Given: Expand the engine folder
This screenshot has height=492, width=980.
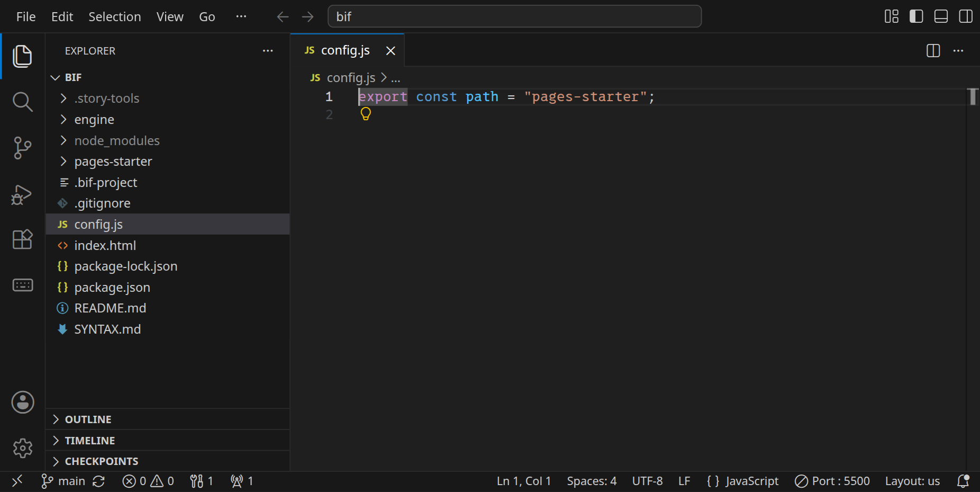Looking at the screenshot, I should [168, 120].
